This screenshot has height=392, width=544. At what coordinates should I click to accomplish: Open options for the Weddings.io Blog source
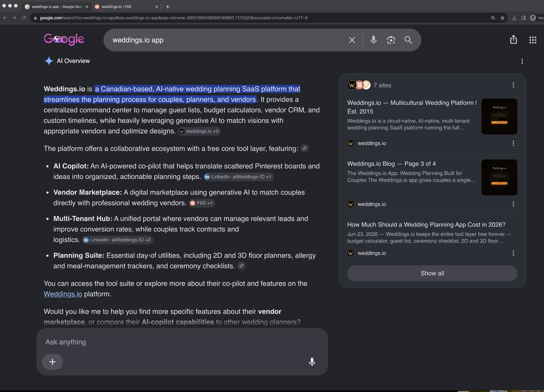513,204
